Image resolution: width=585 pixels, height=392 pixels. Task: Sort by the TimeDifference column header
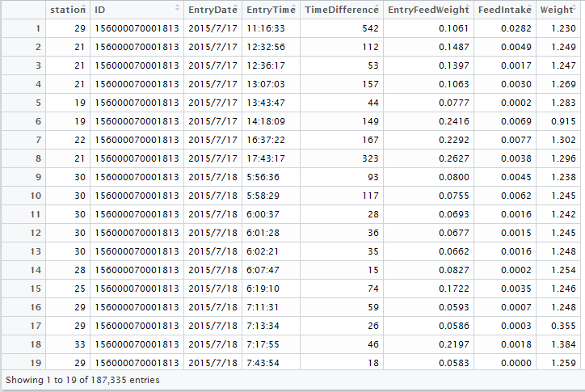coord(341,10)
